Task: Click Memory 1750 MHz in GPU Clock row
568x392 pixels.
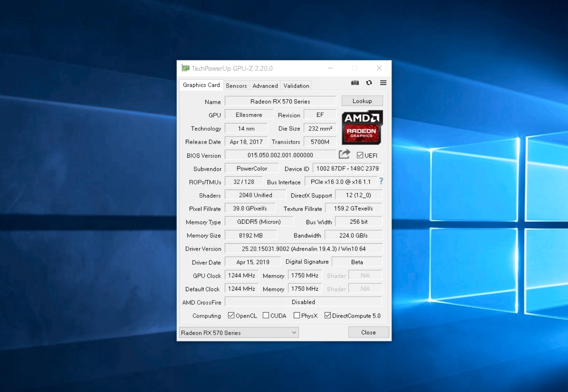Action: point(305,275)
